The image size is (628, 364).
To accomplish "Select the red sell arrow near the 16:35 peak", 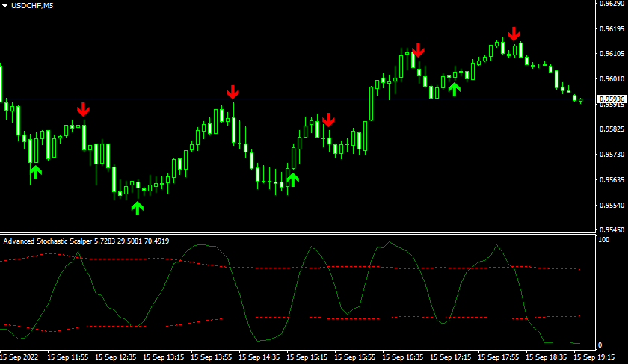I will 418,50.
